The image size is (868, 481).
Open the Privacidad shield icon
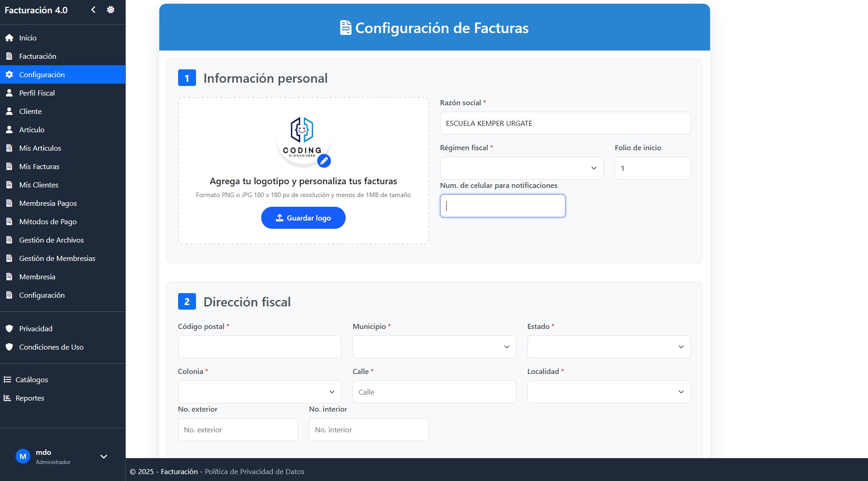point(9,328)
